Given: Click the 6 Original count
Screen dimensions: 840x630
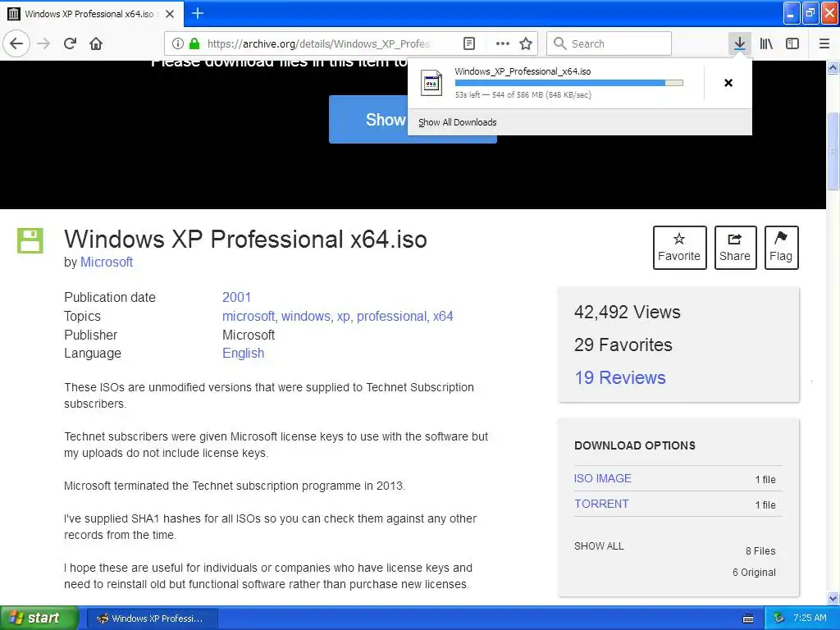Looking at the screenshot, I should pyautogui.click(x=754, y=572).
